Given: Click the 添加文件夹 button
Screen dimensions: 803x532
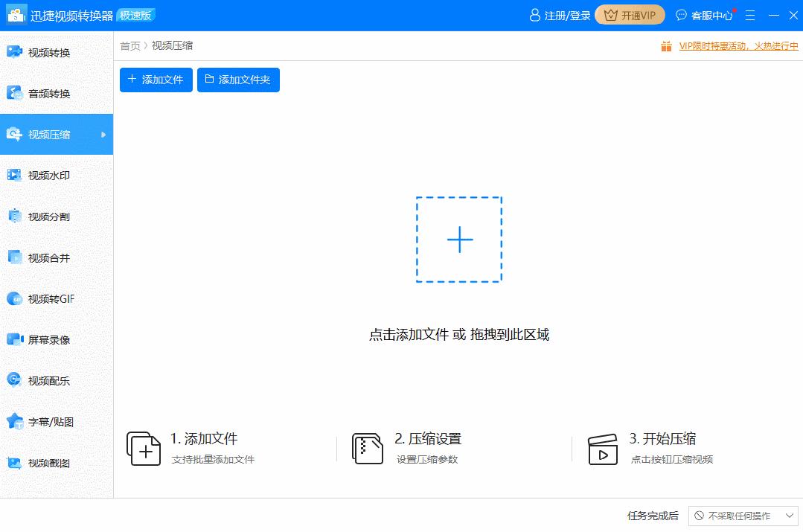Looking at the screenshot, I should (238, 80).
